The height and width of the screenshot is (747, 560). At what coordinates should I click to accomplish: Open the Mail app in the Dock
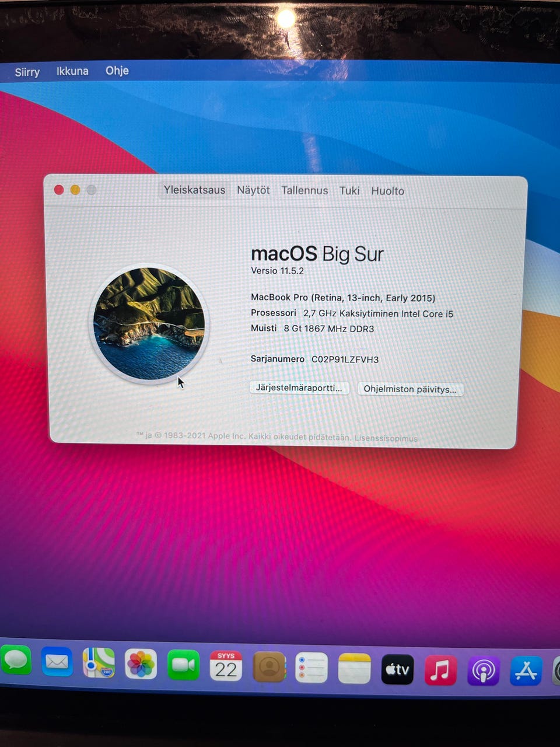click(x=57, y=662)
